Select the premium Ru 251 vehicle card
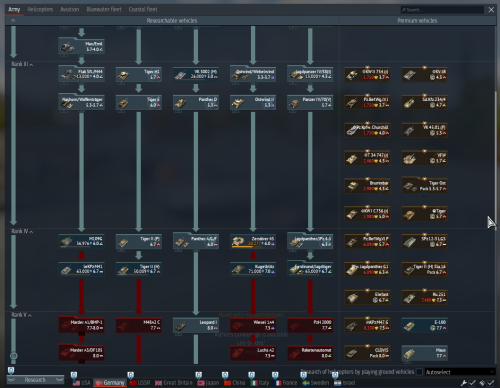500x388 pixels. 424,297
